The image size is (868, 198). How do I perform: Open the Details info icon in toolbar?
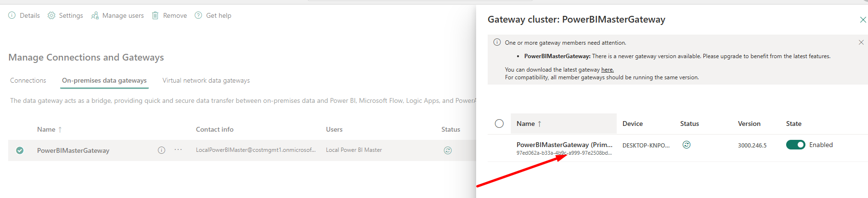[x=12, y=15]
